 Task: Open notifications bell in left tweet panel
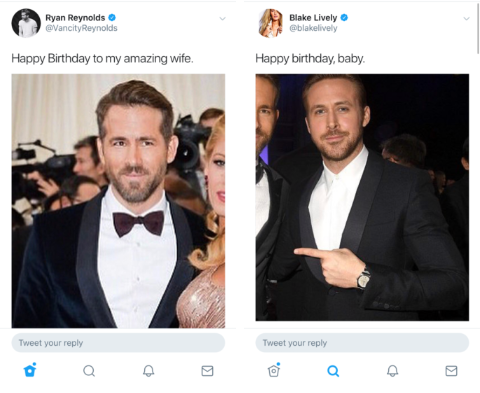coord(149,371)
